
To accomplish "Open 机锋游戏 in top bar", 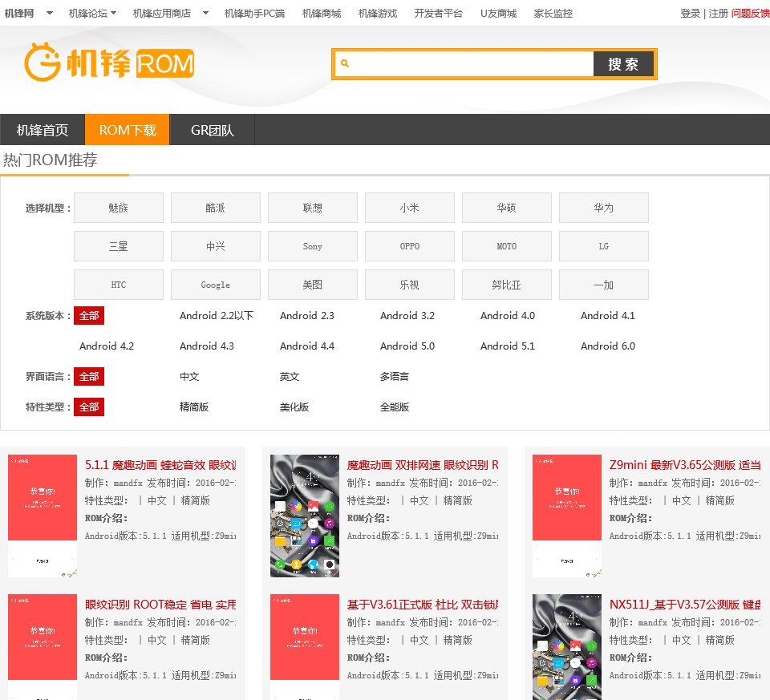I will pos(378,14).
